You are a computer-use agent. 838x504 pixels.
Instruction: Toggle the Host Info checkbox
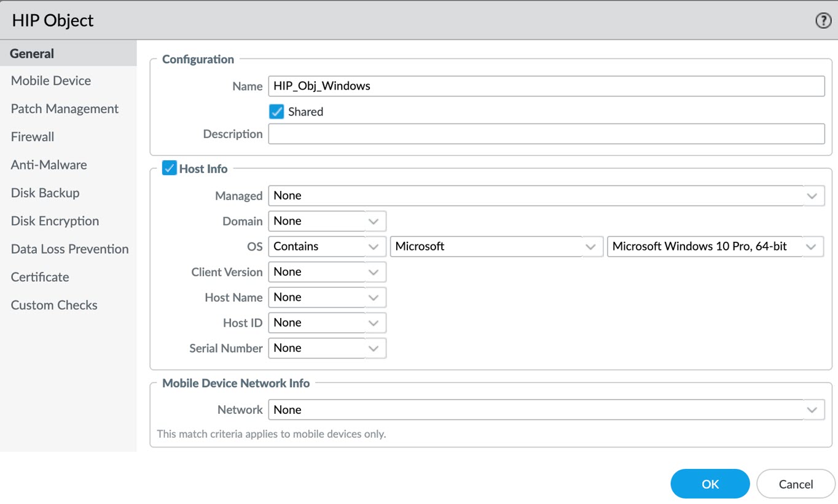pos(169,168)
